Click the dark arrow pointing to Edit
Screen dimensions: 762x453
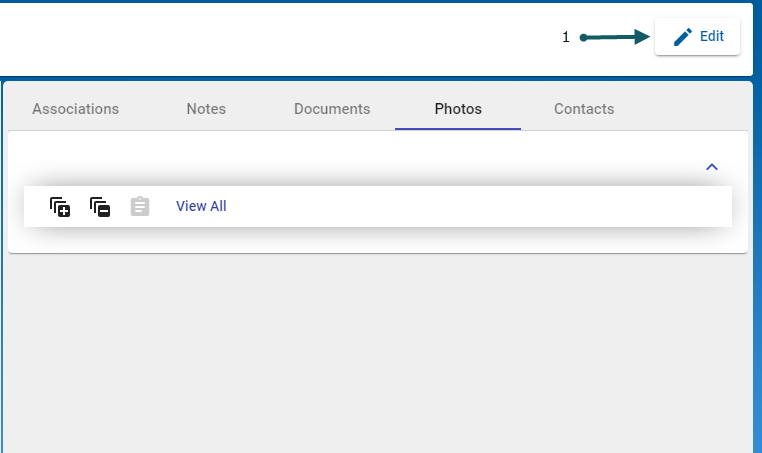click(615, 38)
